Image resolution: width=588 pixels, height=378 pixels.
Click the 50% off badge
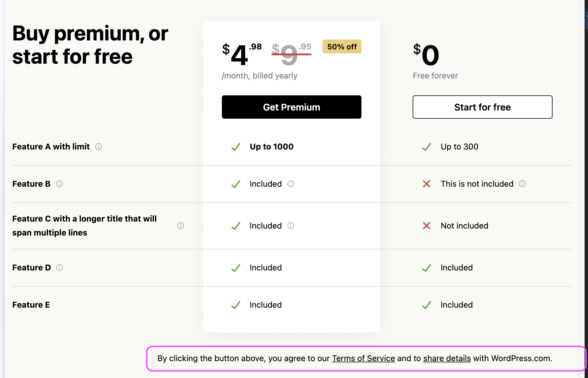click(342, 47)
